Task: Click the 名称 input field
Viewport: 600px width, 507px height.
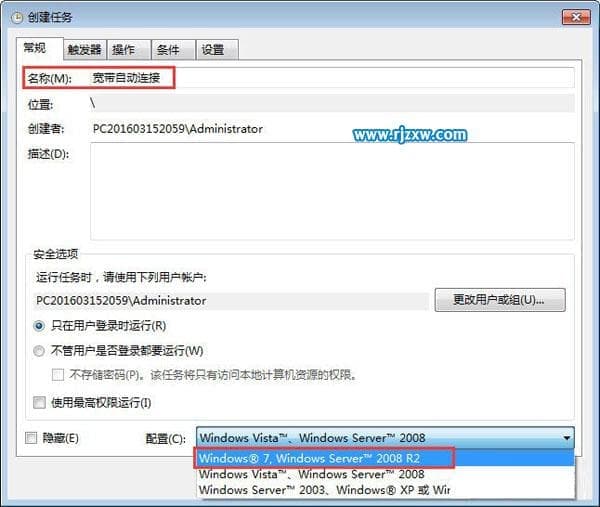Action: tap(332, 78)
